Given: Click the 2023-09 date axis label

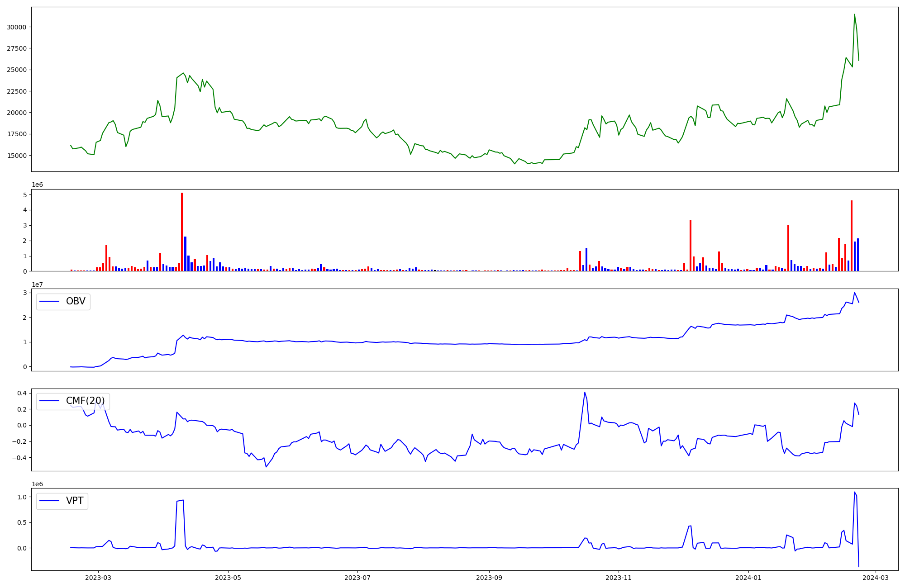Looking at the screenshot, I should [x=489, y=578].
